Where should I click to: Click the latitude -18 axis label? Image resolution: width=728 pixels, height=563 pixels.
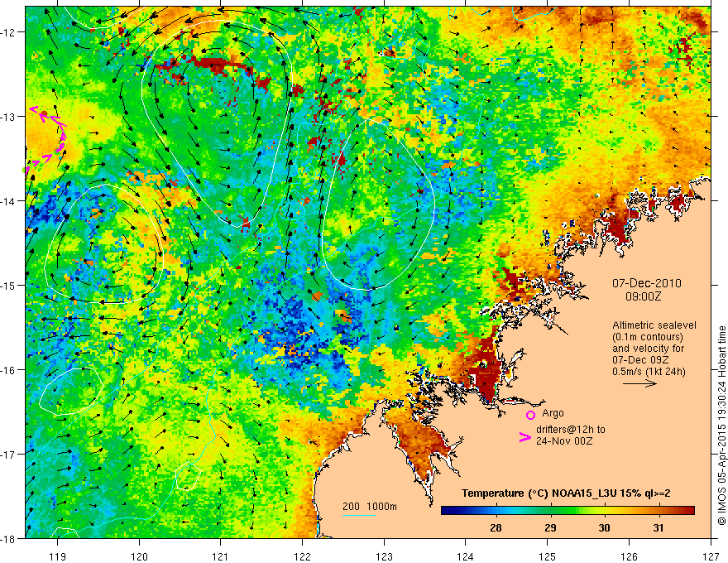(9, 539)
